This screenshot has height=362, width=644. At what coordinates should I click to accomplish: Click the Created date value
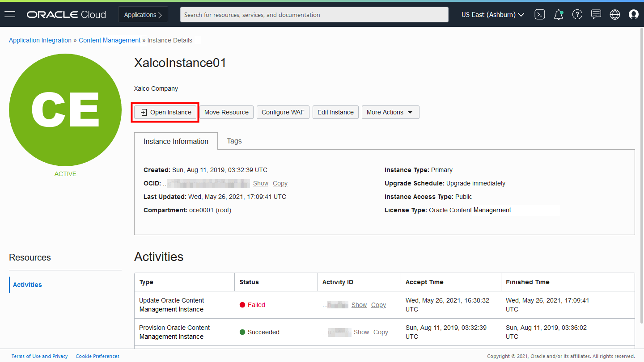220,170
